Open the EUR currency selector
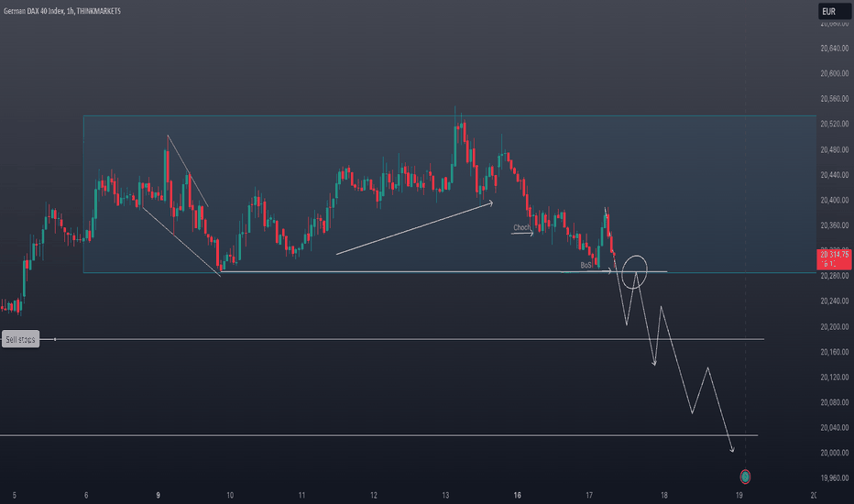The image size is (854, 504). point(835,11)
